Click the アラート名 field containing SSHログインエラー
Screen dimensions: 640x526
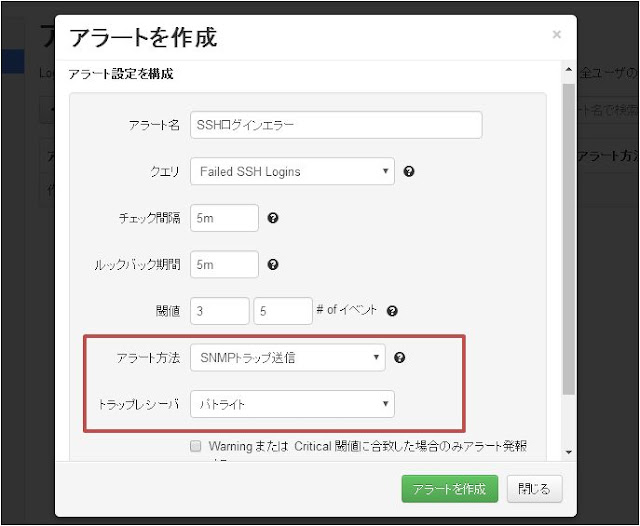click(336, 125)
